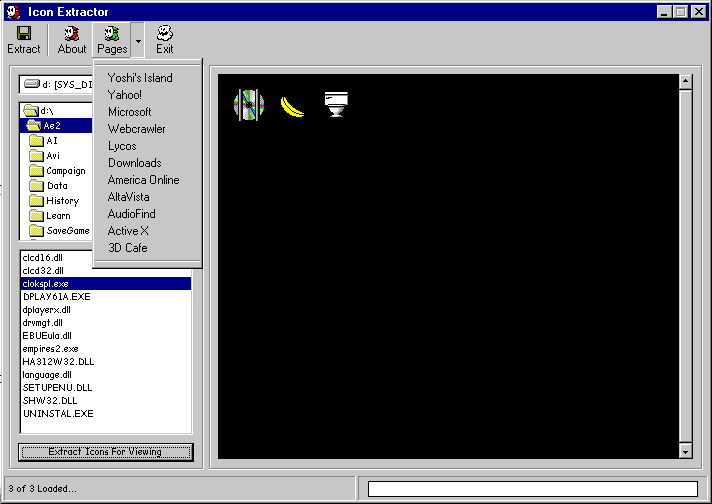The width and height of the screenshot is (712, 504).
Task: Open the About toolbar icon
Action: click(x=72, y=34)
